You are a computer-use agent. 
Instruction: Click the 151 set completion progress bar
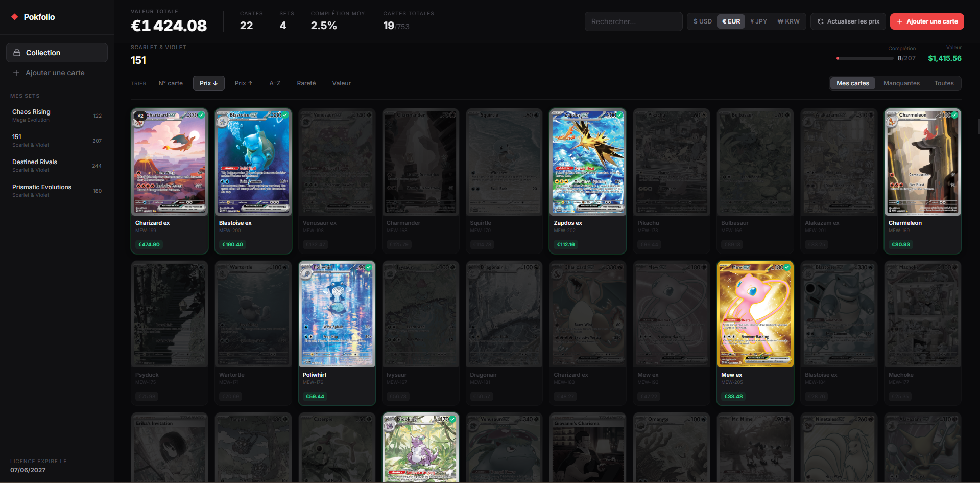click(x=865, y=58)
